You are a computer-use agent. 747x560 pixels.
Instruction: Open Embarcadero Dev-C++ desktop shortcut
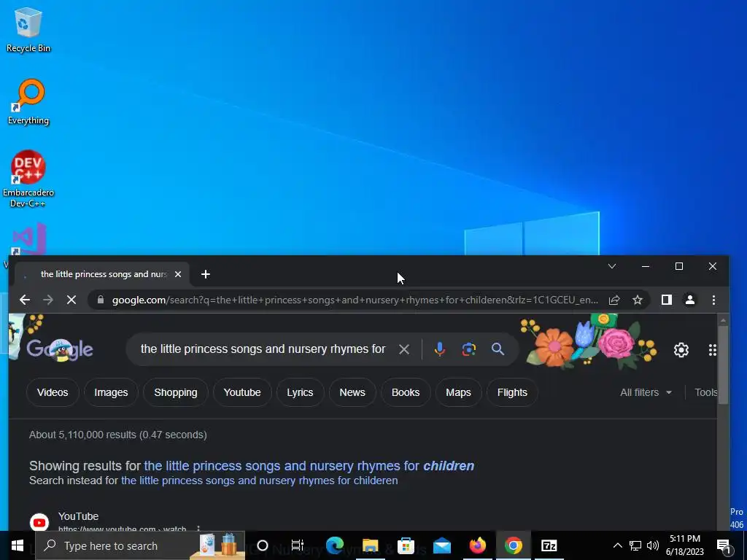28,179
